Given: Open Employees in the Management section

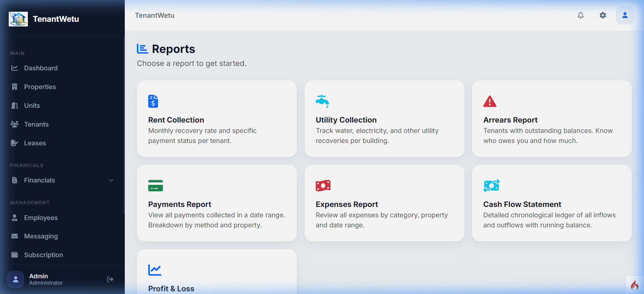Looking at the screenshot, I should [41, 218].
